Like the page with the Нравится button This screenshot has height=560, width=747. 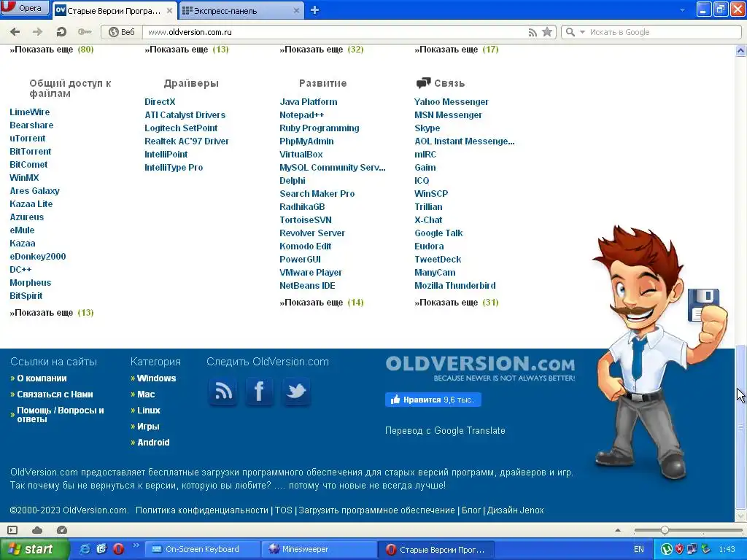click(433, 400)
